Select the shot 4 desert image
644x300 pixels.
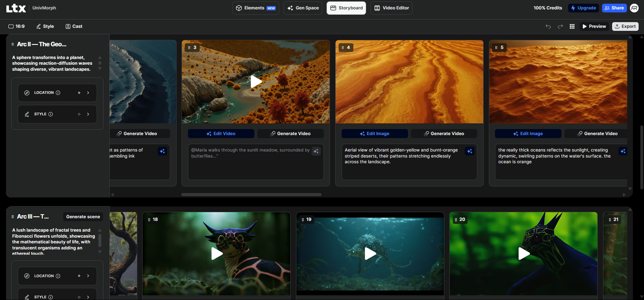click(409, 82)
